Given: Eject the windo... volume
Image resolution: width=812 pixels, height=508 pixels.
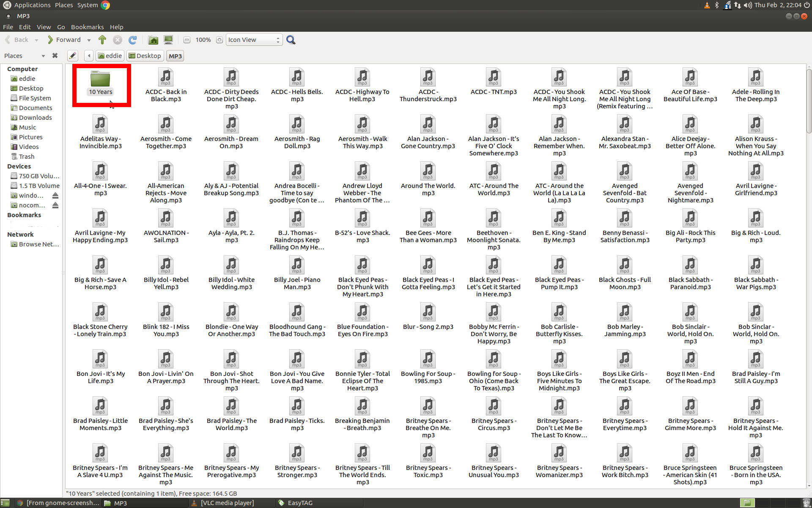Looking at the screenshot, I should pos(55,196).
